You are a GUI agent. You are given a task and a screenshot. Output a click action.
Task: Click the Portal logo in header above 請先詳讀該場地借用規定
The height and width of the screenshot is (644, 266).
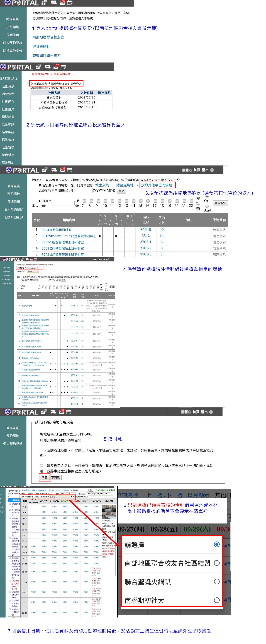click(x=21, y=412)
